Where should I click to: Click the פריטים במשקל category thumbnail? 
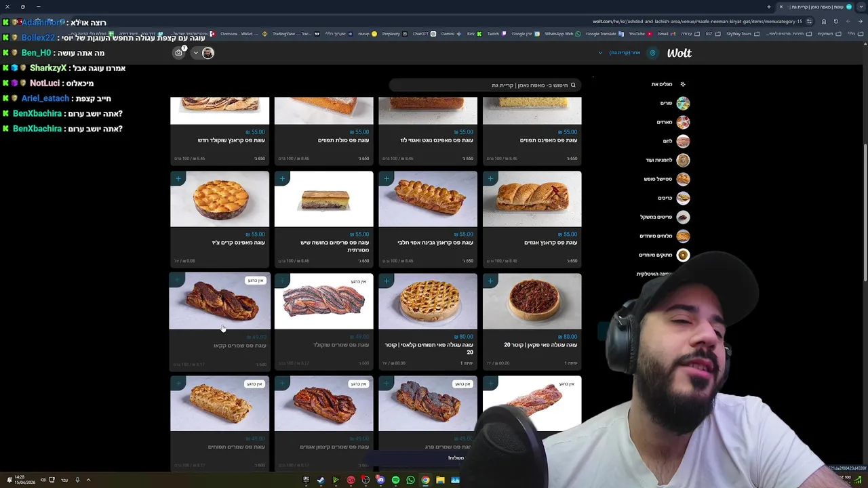pos(683,217)
